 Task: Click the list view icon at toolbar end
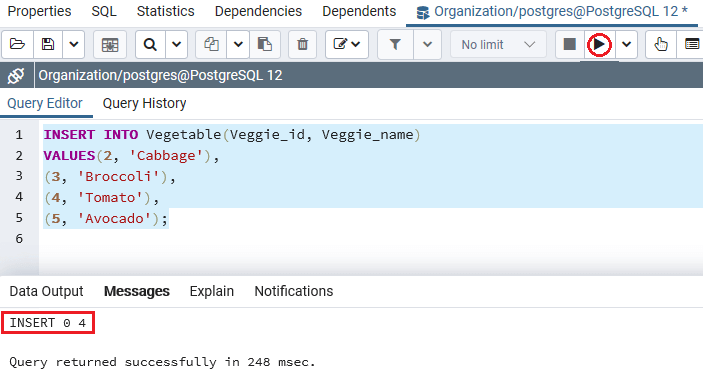point(693,44)
